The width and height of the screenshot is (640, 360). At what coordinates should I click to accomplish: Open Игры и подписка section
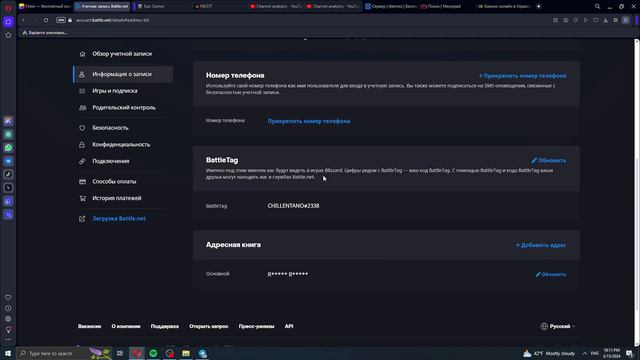115,91
